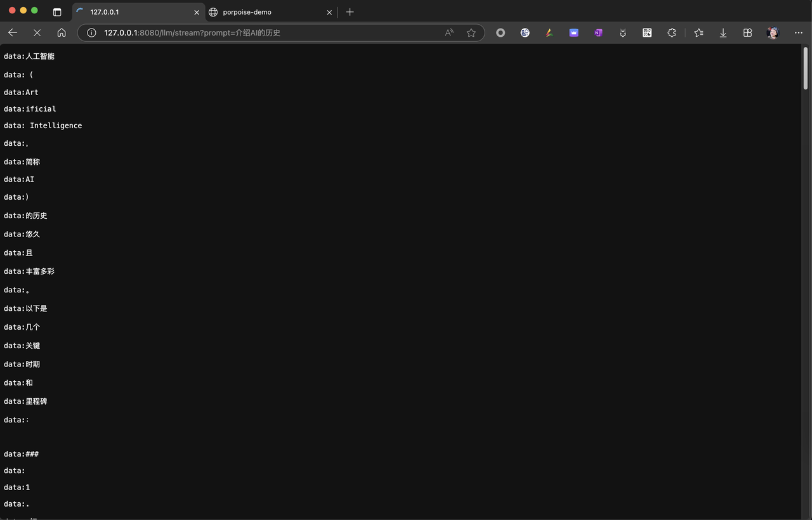Open the Downloads panel
The height and width of the screenshot is (520, 812).
(723, 33)
